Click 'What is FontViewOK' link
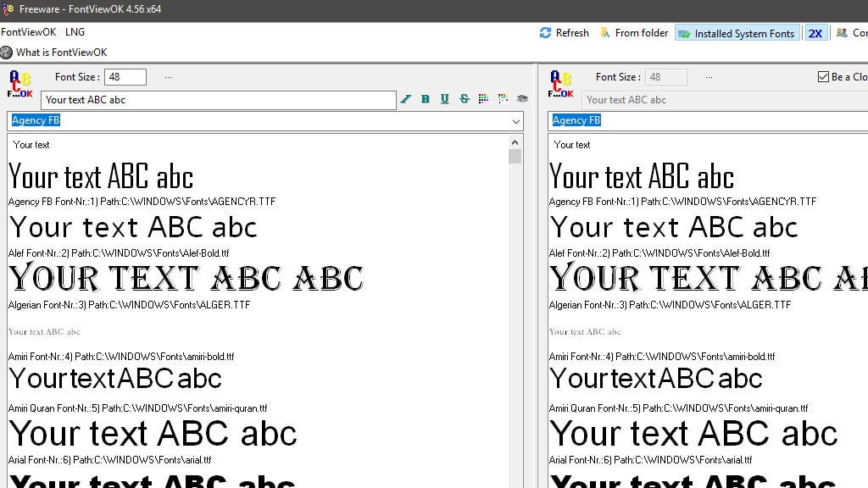 [61, 53]
